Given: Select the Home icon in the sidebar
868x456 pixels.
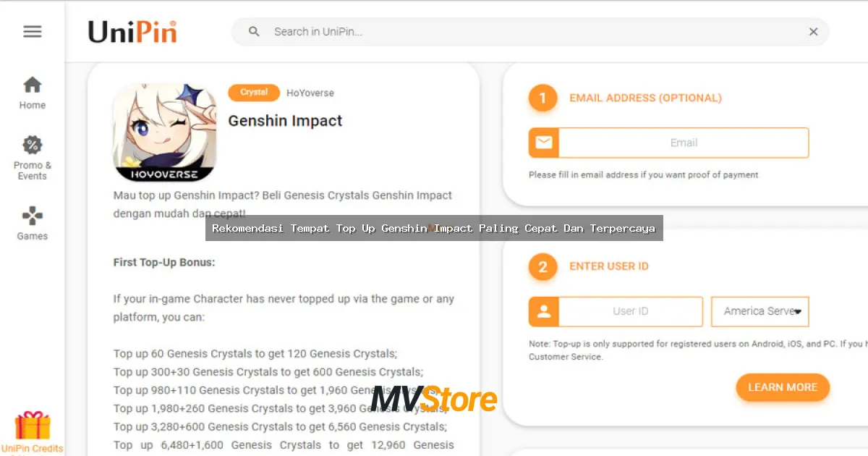Looking at the screenshot, I should [32, 85].
